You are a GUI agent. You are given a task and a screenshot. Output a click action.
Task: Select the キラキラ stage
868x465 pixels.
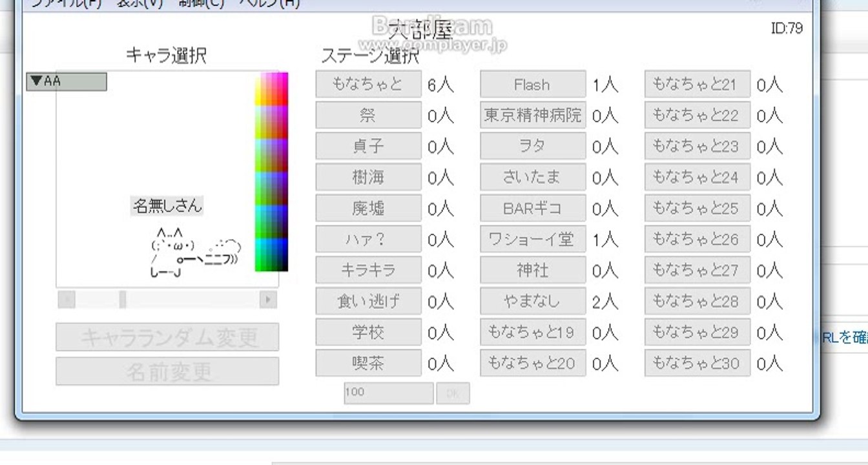pyautogui.click(x=368, y=270)
